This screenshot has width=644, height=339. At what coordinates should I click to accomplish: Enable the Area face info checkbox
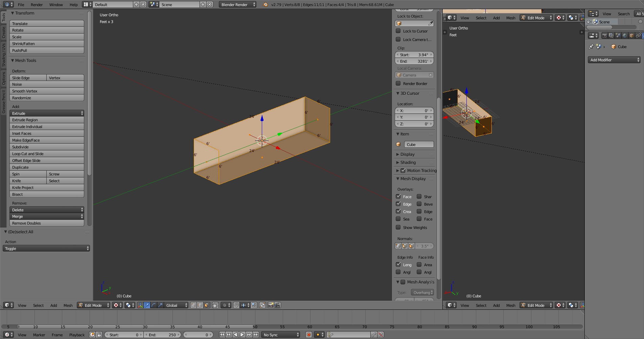point(419,264)
